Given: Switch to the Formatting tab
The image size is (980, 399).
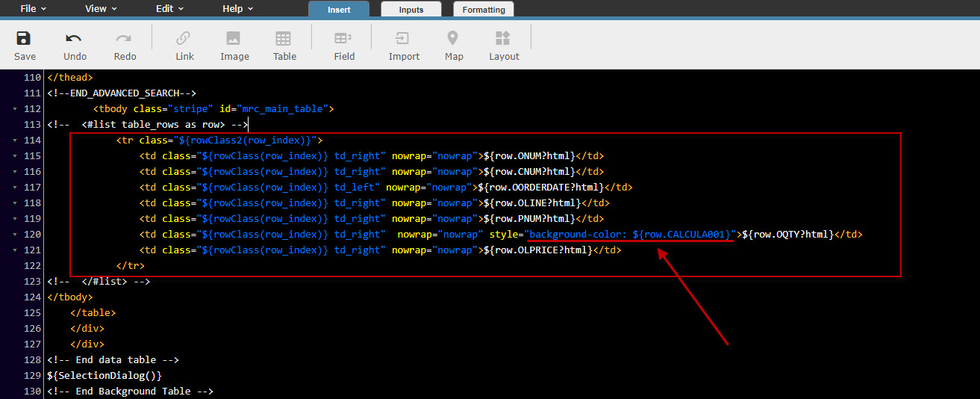Looking at the screenshot, I should click(484, 10).
